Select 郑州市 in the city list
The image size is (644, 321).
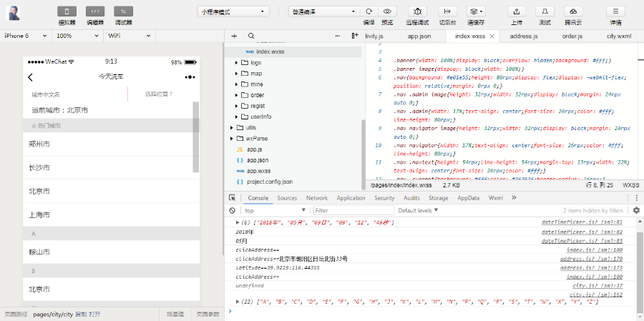click(x=39, y=144)
